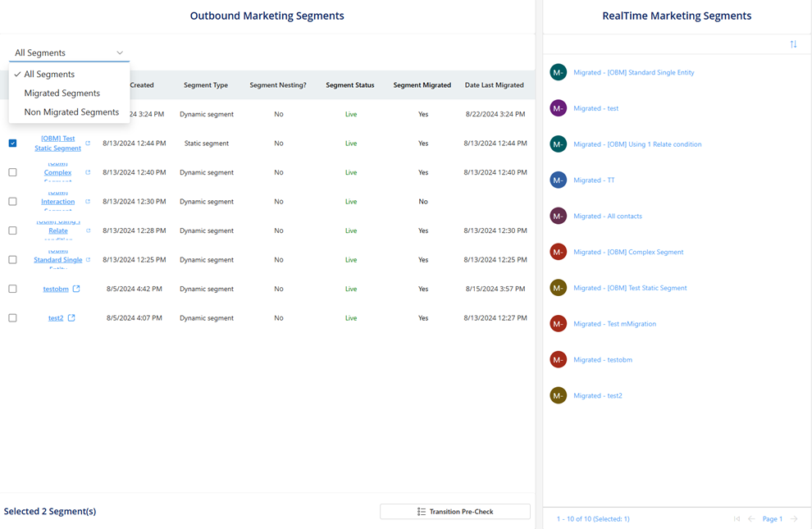812x529 pixels.
Task: Open the testobm segment link
Action: [x=56, y=289]
